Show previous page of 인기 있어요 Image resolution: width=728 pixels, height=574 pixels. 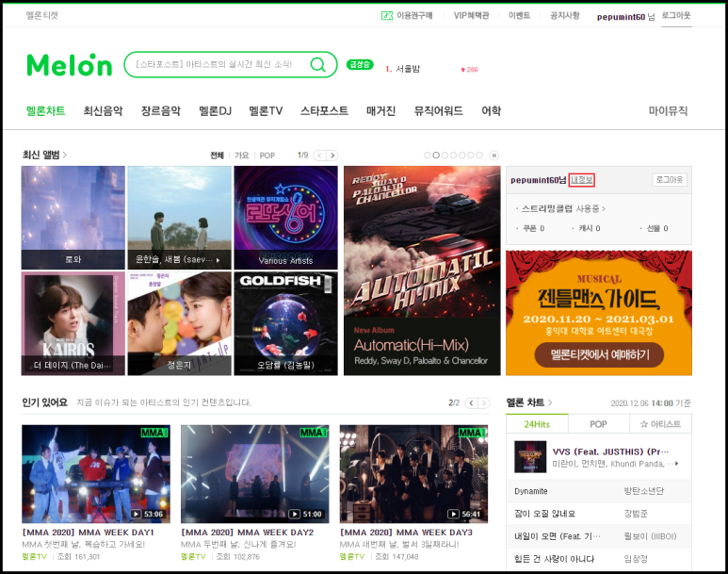pyautogui.click(x=471, y=403)
